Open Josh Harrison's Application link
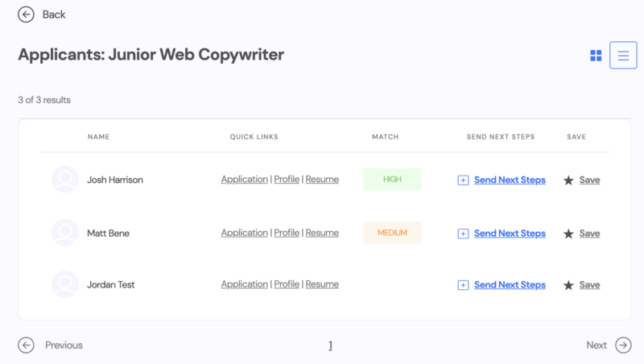Image resolution: width=644 pixels, height=364 pixels. pos(244,180)
